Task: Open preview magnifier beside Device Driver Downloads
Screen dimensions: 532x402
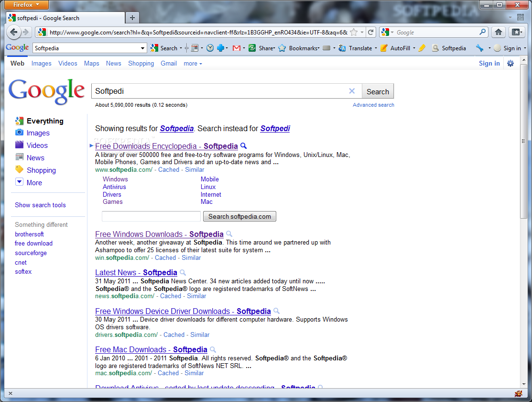Action: click(276, 311)
